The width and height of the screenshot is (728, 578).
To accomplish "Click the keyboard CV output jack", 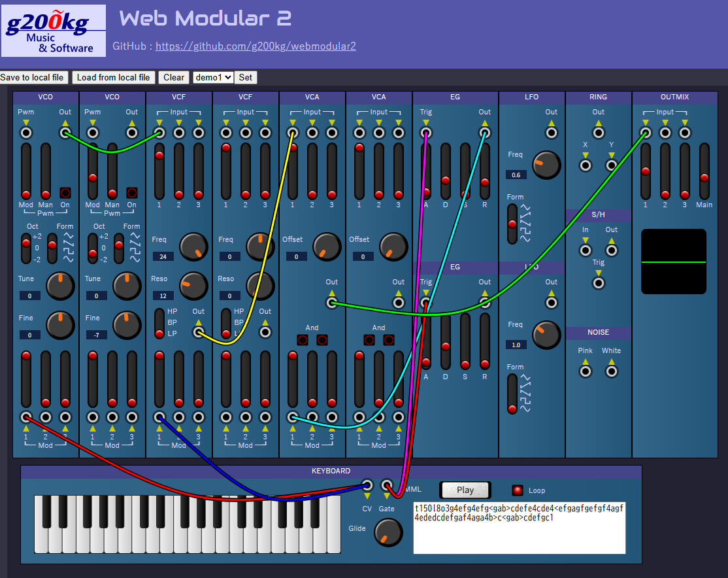I will [x=367, y=485].
